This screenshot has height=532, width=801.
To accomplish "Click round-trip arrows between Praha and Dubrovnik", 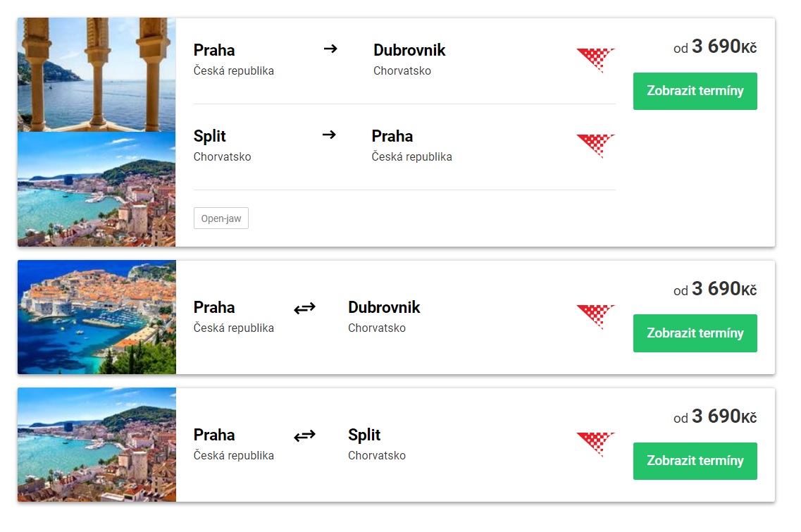I will 304,308.
